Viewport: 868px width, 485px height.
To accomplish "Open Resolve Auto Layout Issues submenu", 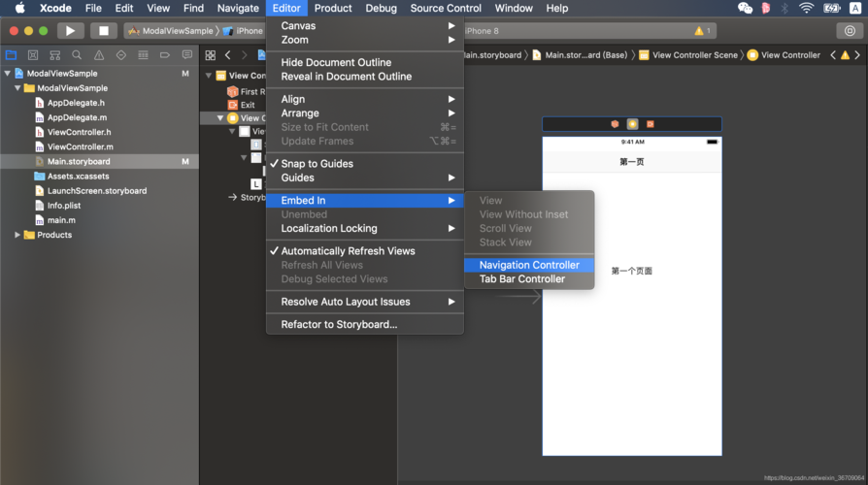I will pos(365,302).
